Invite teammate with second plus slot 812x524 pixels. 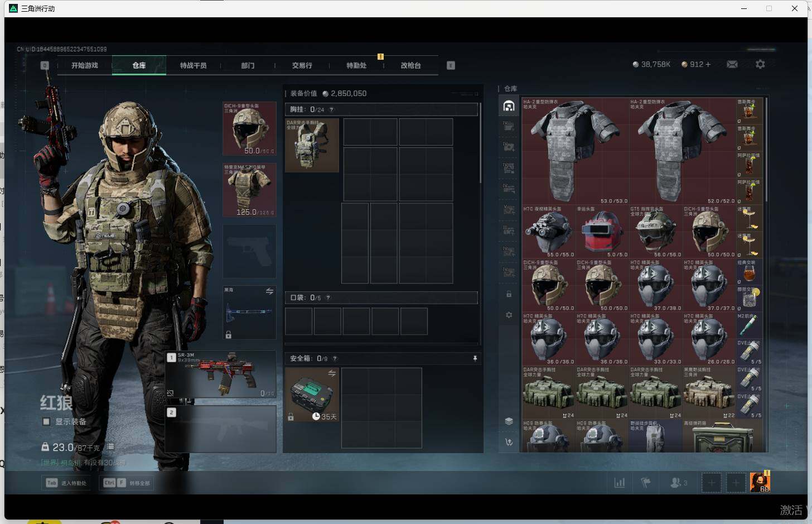tap(736, 483)
